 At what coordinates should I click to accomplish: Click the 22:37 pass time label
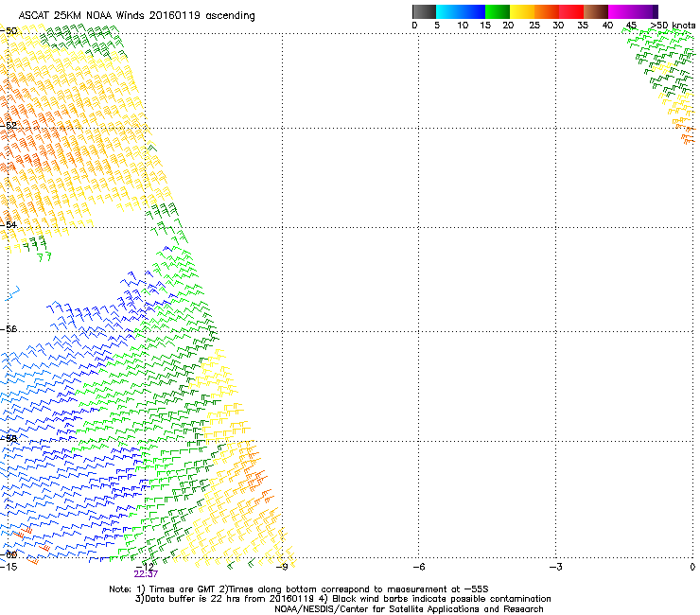point(146,574)
